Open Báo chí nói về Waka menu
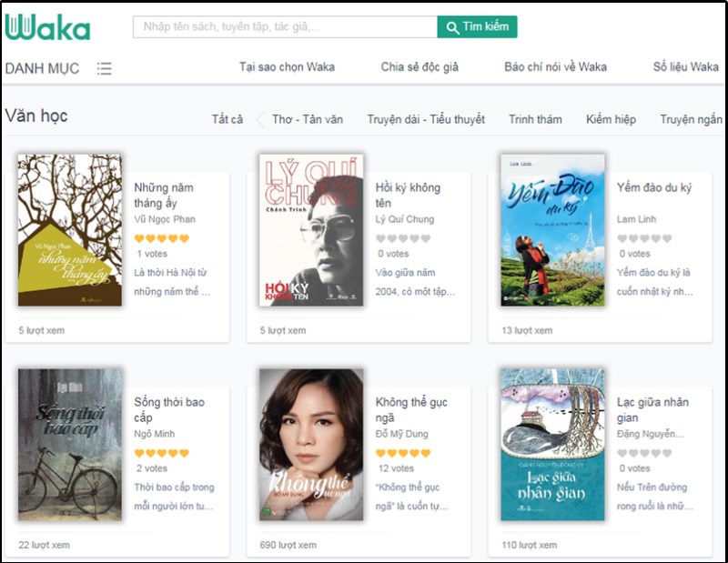 point(555,67)
